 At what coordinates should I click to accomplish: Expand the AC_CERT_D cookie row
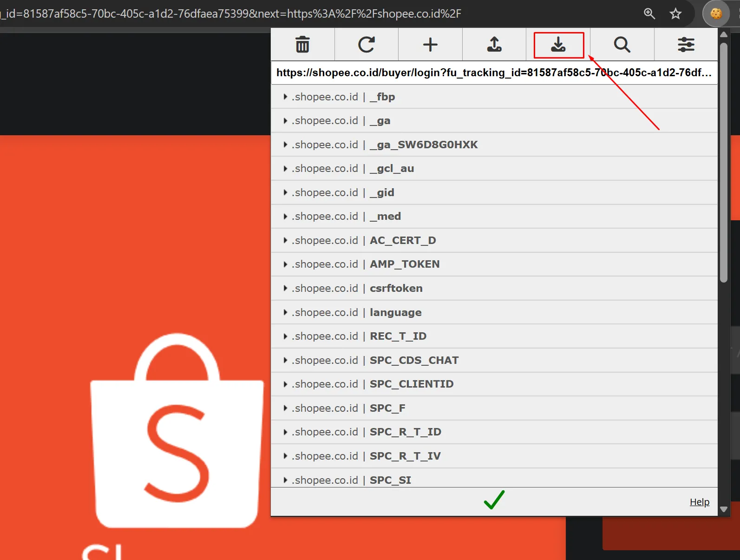click(x=494, y=240)
